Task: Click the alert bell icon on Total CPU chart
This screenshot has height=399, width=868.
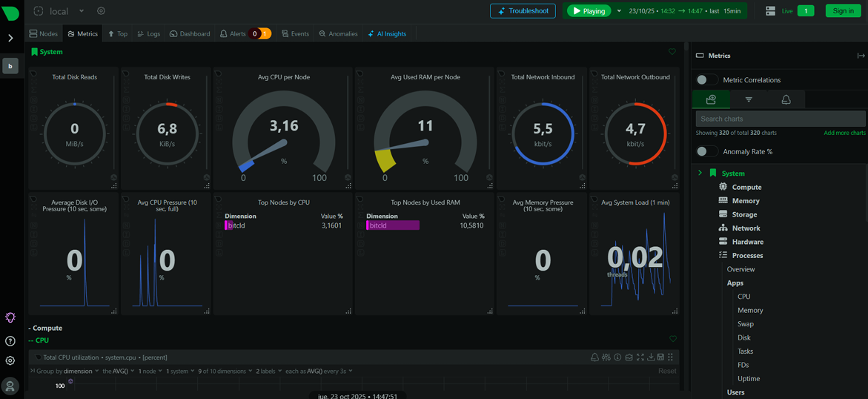Action: tap(594, 357)
